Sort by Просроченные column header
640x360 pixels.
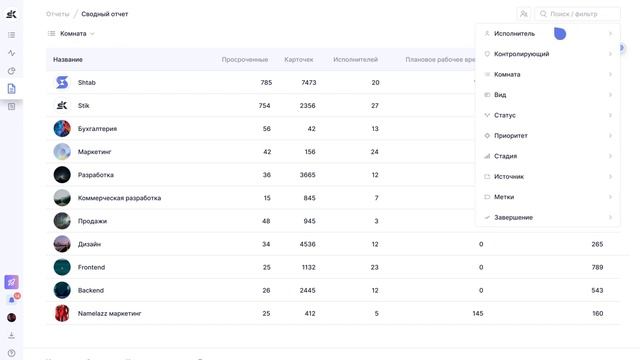(x=245, y=60)
